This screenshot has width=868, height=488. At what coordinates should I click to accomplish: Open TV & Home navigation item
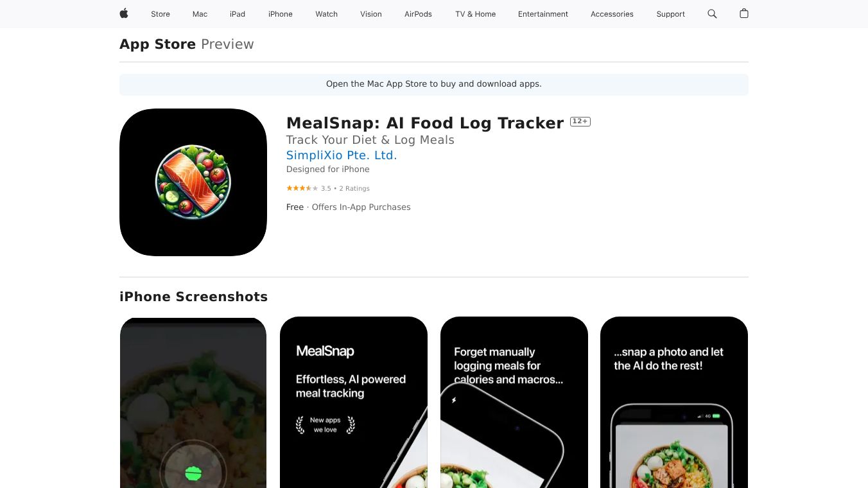click(476, 14)
